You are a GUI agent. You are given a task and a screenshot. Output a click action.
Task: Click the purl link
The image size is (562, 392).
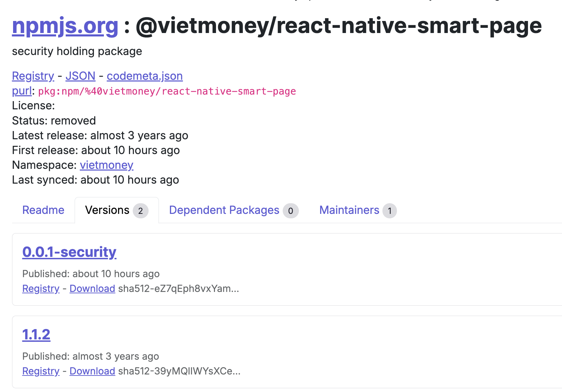click(22, 91)
